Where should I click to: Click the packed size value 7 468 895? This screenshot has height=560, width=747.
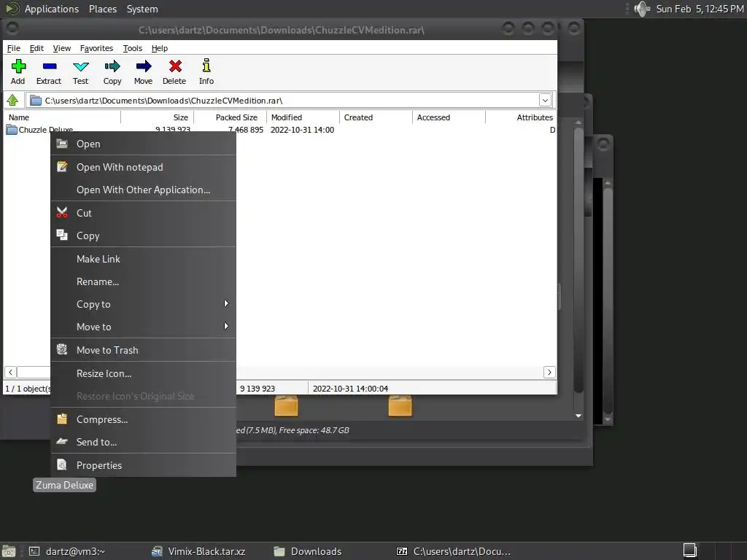point(245,130)
